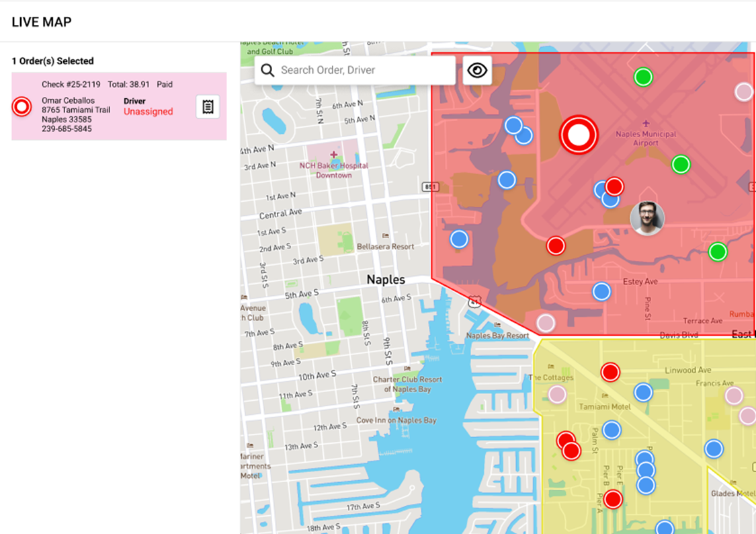Click the driver's photo avatar on the map
Screen dimensions: 756x534
pos(647,218)
